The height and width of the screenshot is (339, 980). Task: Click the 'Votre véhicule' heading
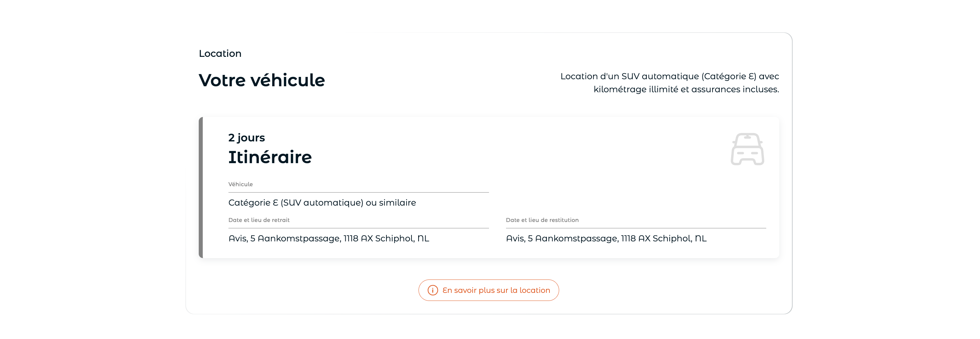click(262, 80)
